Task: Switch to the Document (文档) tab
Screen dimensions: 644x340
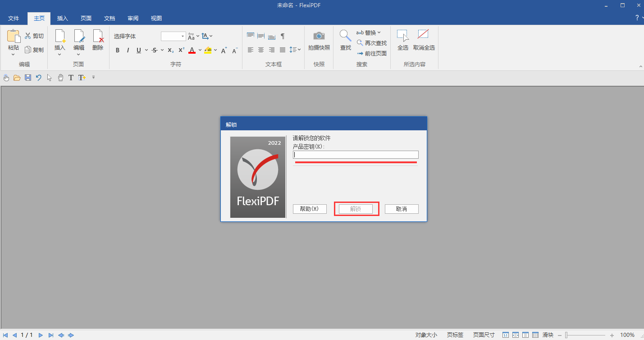Action: pos(110,18)
